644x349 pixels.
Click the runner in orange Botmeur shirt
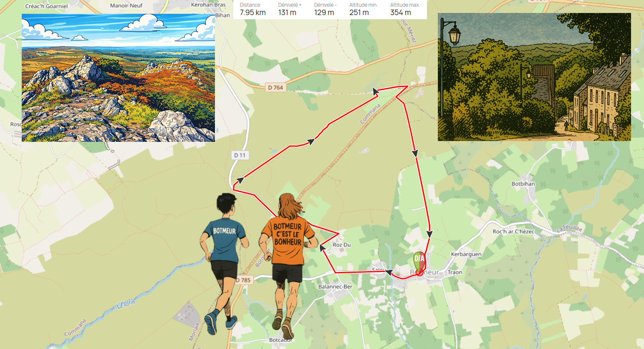click(287, 264)
